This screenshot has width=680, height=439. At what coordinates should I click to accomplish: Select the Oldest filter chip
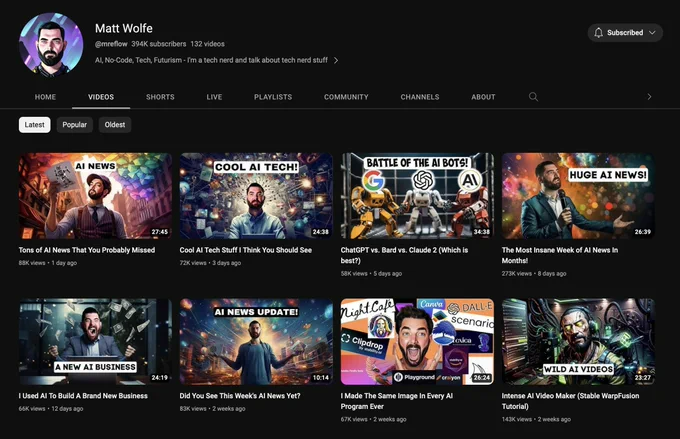pos(115,125)
